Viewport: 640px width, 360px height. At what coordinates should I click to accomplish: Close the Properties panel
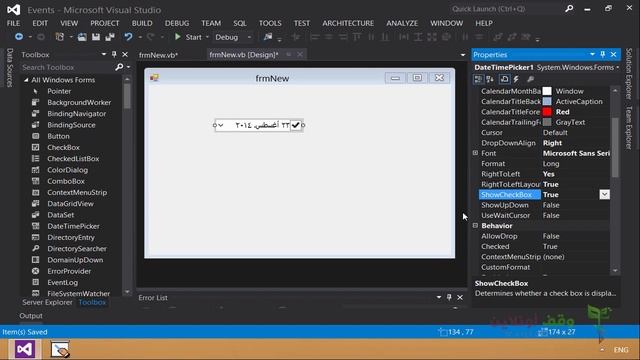tap(613, 54)
